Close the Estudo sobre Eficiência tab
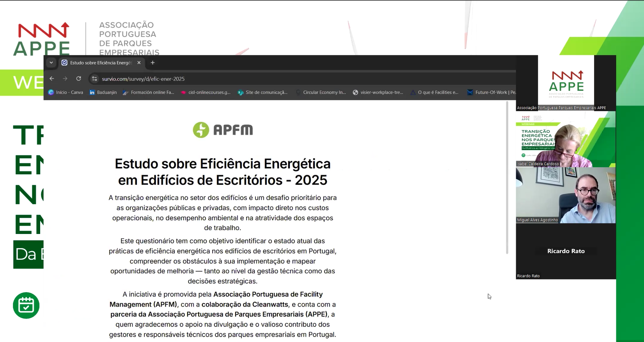 tap(139, 63)
